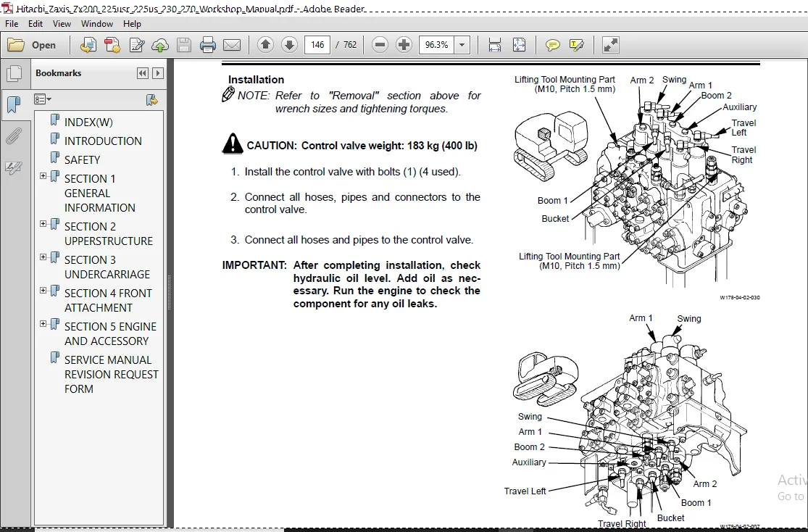Select the SAFETY bookmark

point(82,159)
